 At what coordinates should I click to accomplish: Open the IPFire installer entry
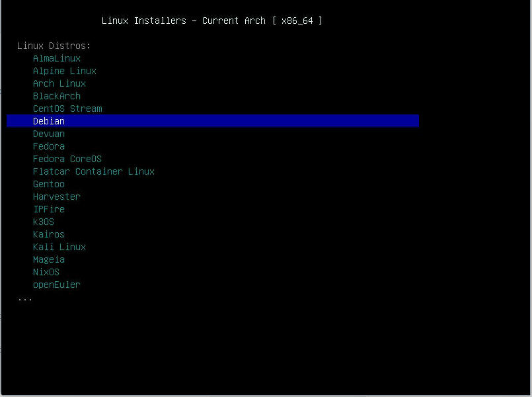(x=49, y=209)
